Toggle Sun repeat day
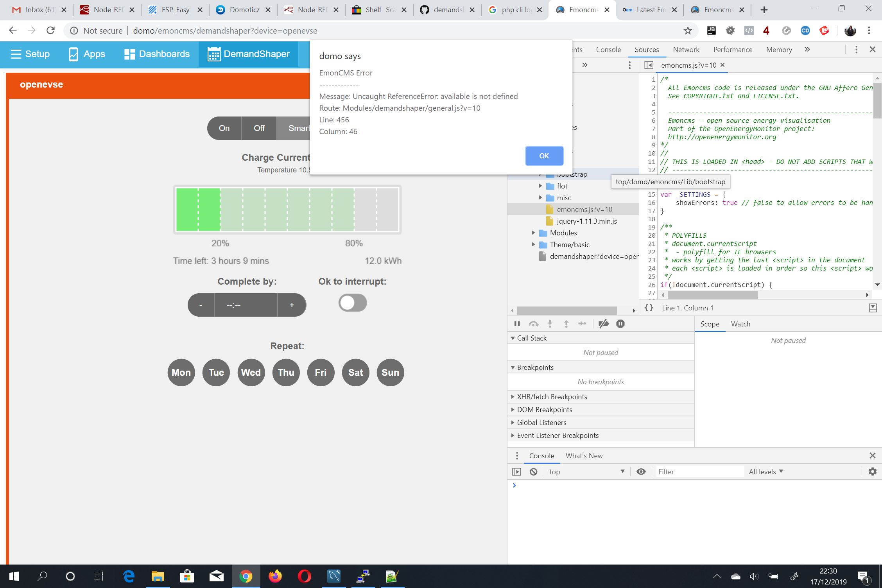The image size is (882, 588). click(x=391, y=372)
